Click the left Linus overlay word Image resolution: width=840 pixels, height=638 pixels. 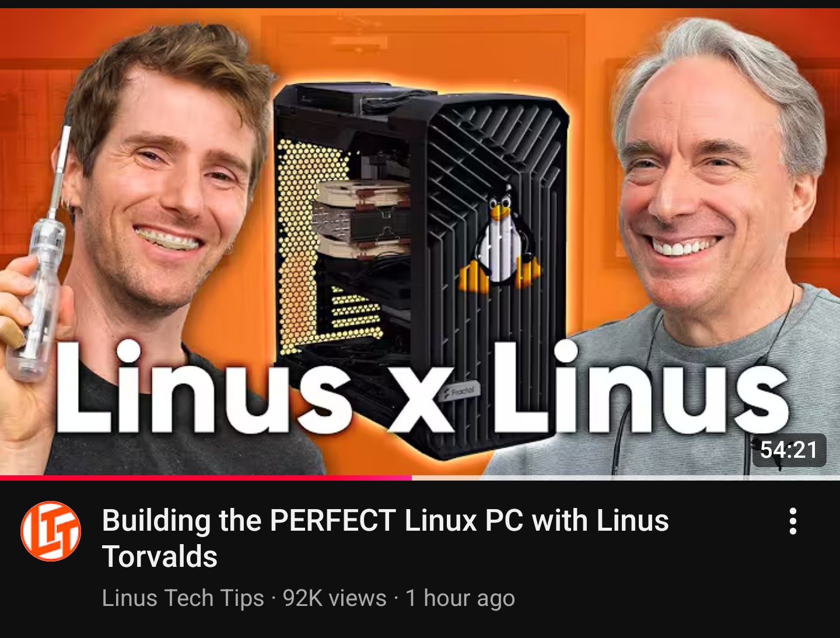click(202, 385)
